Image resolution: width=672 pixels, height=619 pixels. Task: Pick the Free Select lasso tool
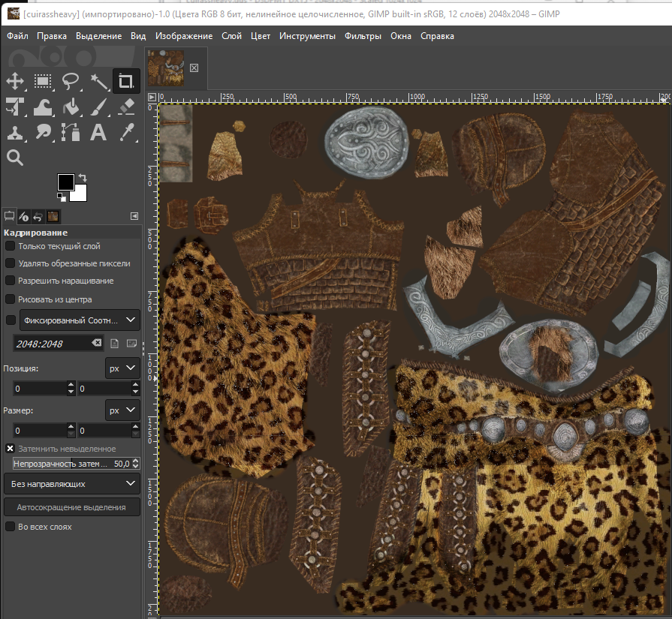(71, 81)
